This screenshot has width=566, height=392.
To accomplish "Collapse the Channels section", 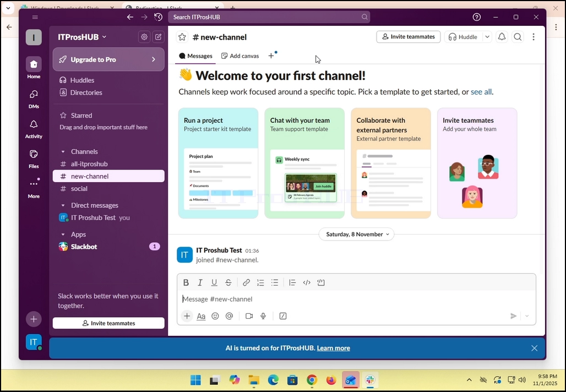I will 63,151.
